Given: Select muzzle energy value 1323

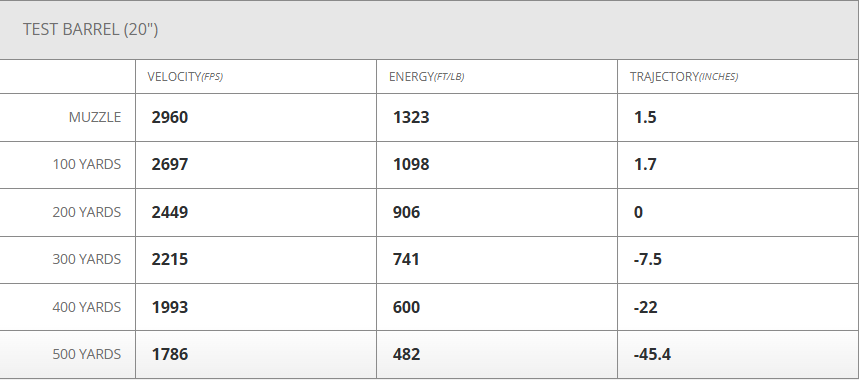Looking at the screenshot, I should click(x=411, y=117).
